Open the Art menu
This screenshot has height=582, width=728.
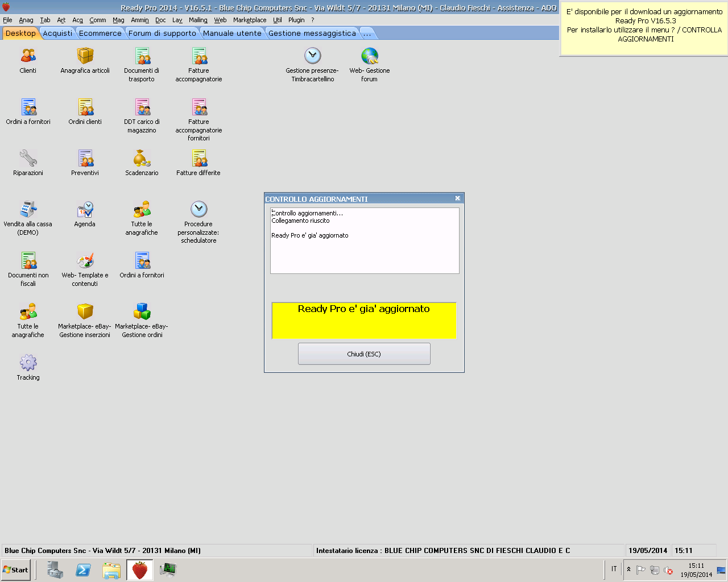pos(61,20)
